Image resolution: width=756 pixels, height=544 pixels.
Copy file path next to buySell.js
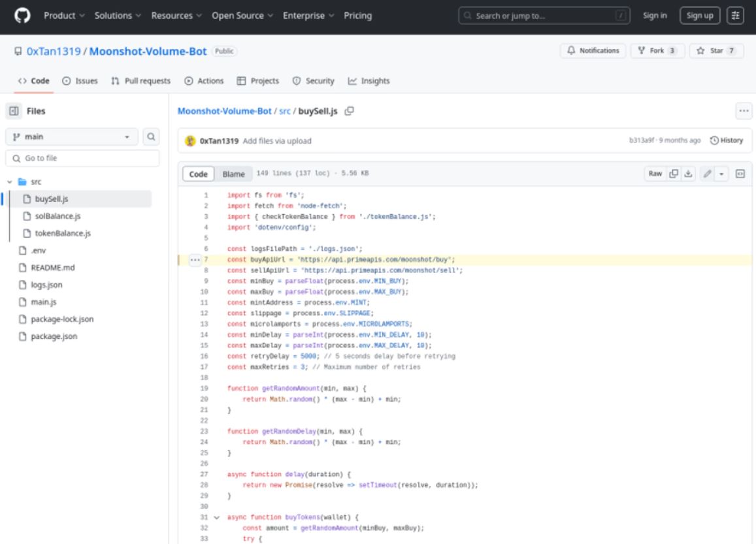pyautogui.click(x=350, y=111)
